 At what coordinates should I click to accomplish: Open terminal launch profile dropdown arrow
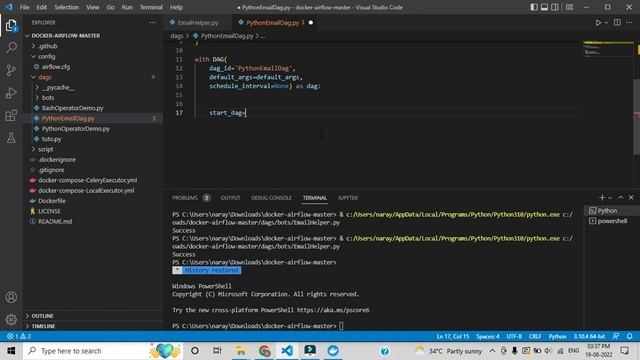[610, 198]
